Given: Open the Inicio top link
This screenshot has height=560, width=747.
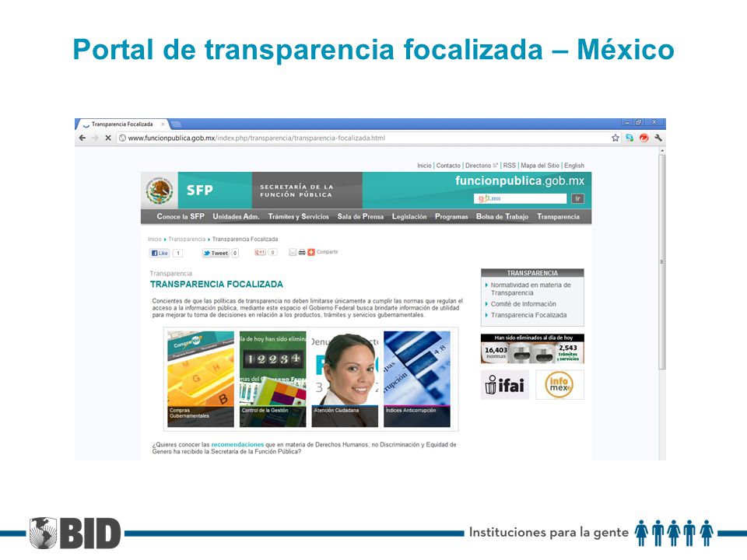Looking at the screenshot, I should (x=424, y=166).
